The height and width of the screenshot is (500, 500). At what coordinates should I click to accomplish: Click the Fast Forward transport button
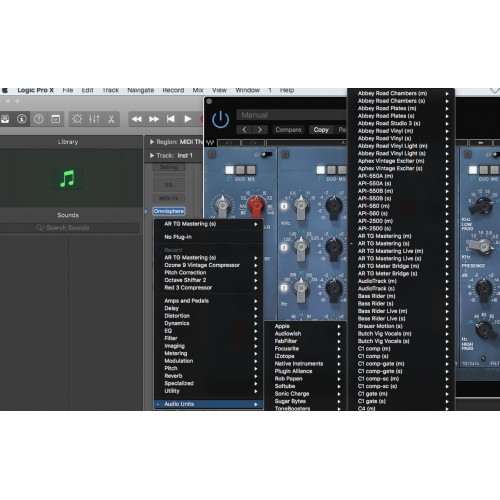[x=154, y=119]
